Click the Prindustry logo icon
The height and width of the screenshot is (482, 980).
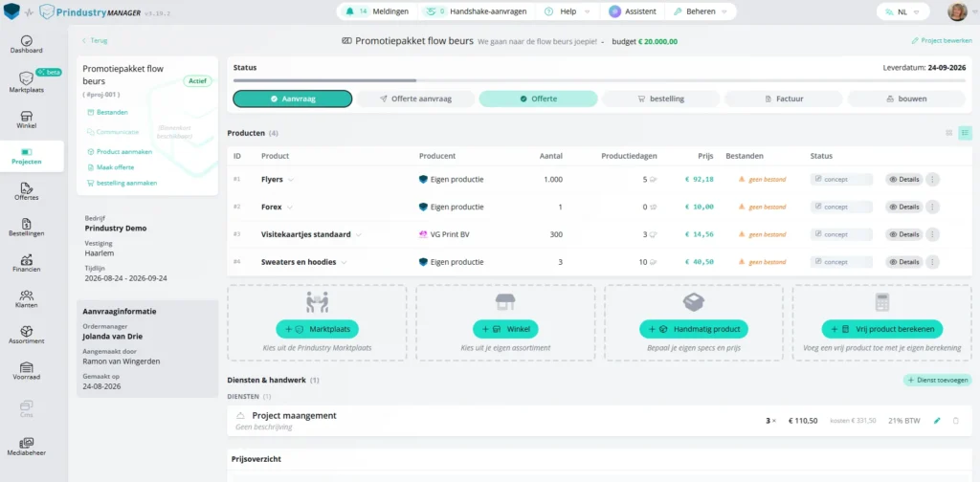pyautogui.click(x=11, y=11)
